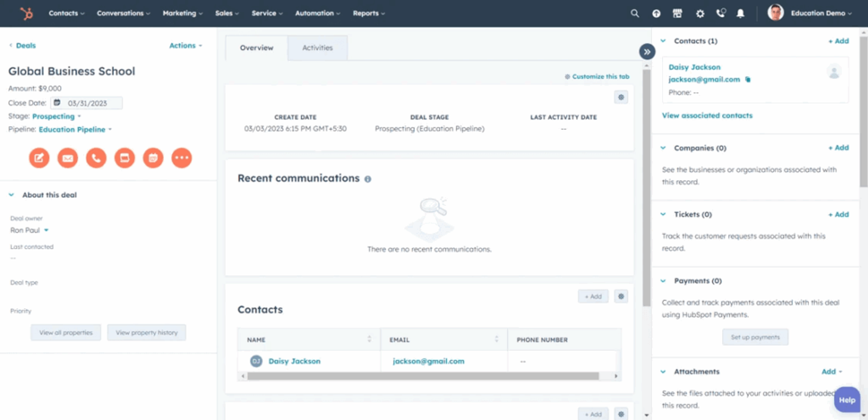Image resolution: width=868 pixels, height=420 pixels.
Task: Open more actions with the orange ellipsis icon
Action: tap(182, 158)
